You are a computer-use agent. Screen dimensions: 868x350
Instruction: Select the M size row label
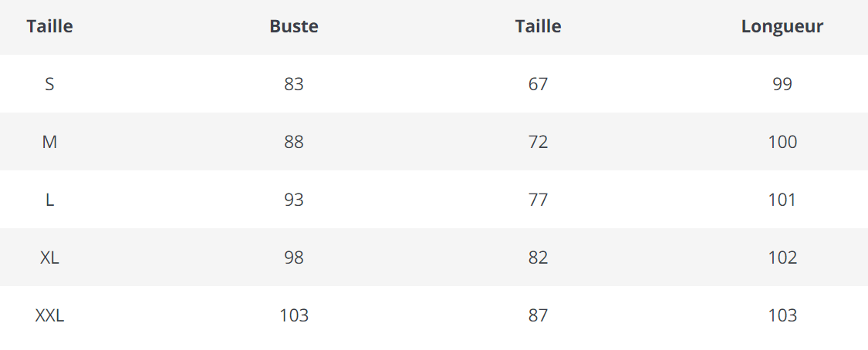[x=49, y=142]
